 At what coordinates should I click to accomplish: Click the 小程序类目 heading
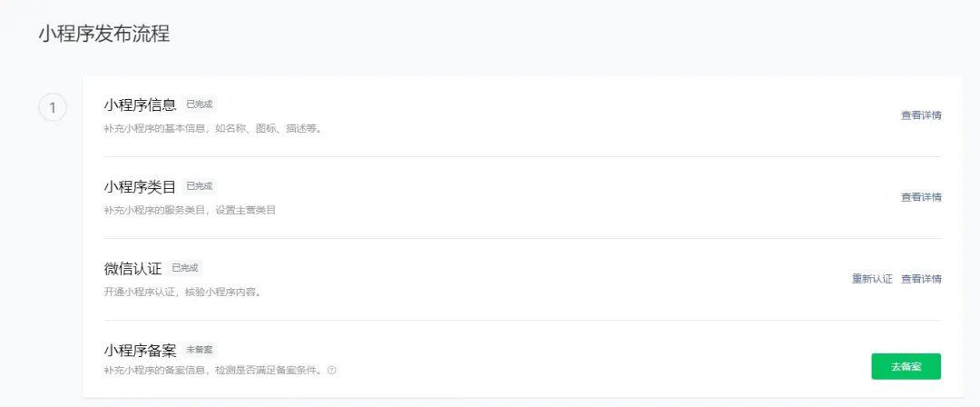[140, 186]
